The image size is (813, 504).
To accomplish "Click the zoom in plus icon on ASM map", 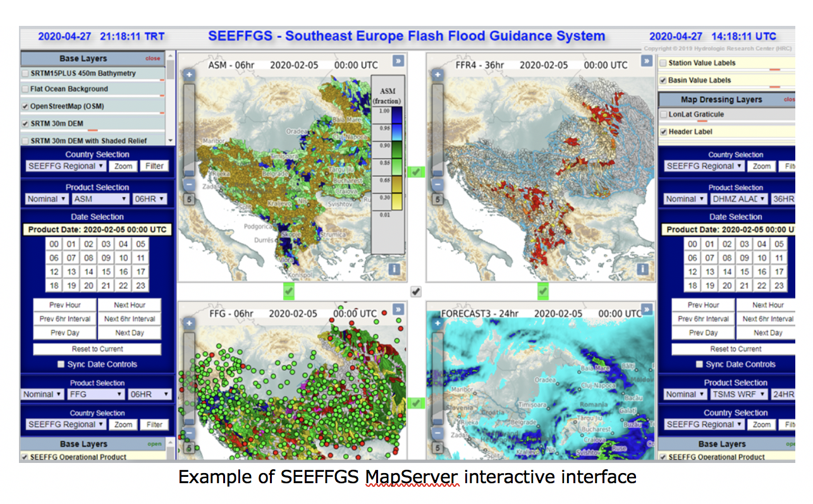I will [189, 74].
